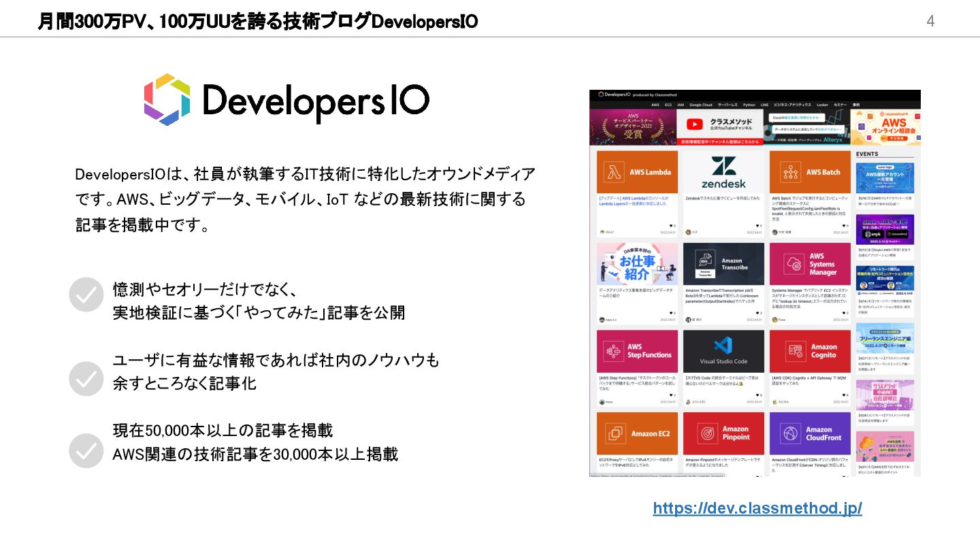
Task: Click the AWS サービスパートナー 2021 受賞 banner
Action: 633,127
